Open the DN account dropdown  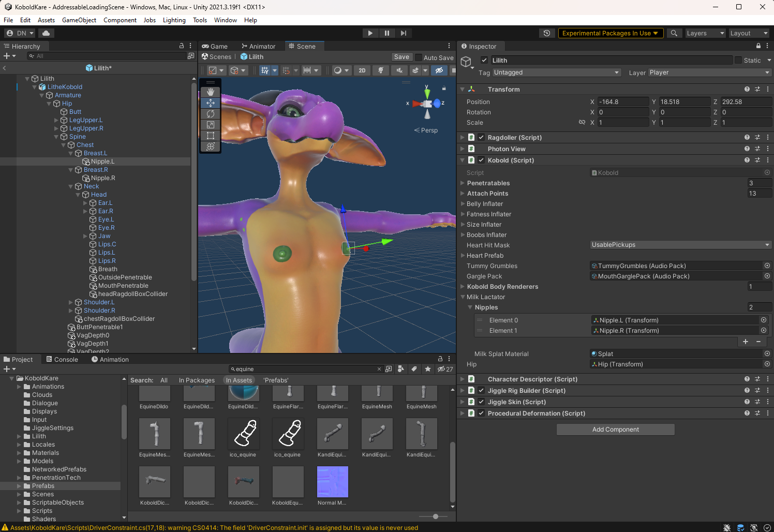point(20,33)
